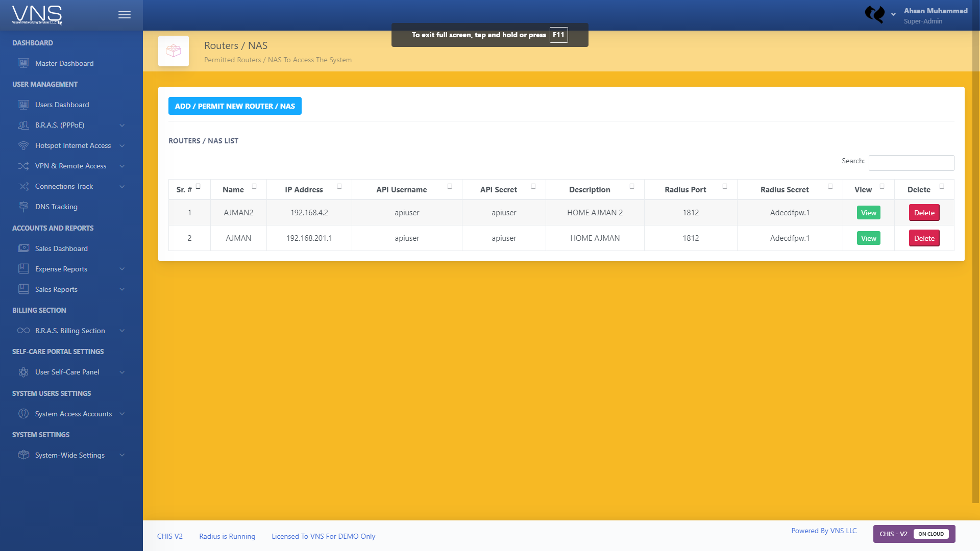Open the user profile dropdown arrow

[893, 15]
